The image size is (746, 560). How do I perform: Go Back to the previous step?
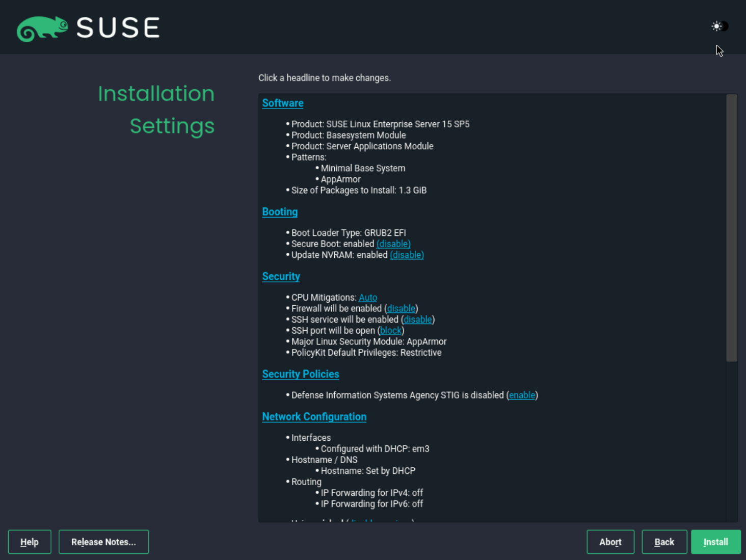click(664, 542)
